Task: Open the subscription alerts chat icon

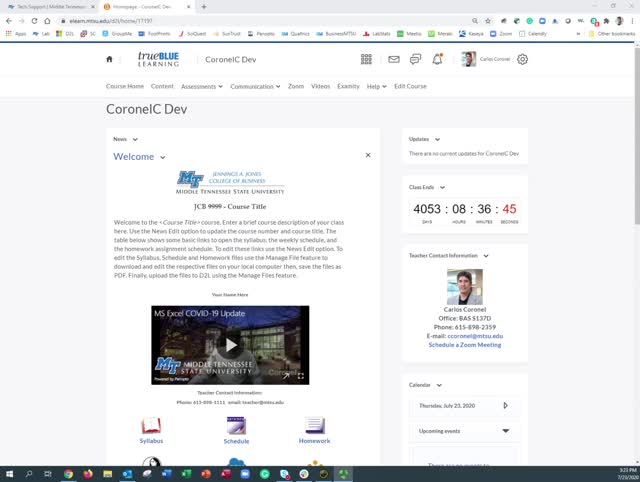Action: pyautogui.click(x=415, y=60)
